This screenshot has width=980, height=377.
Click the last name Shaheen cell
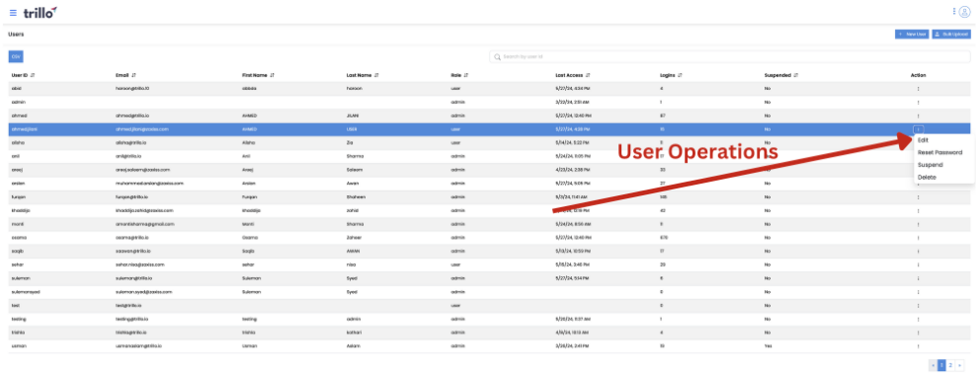[356, 196]
